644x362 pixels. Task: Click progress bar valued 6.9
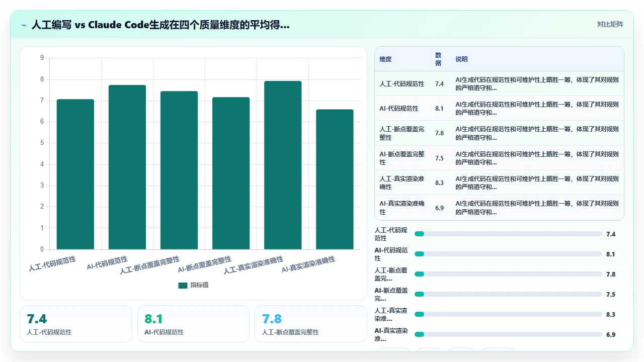[508, 334]
